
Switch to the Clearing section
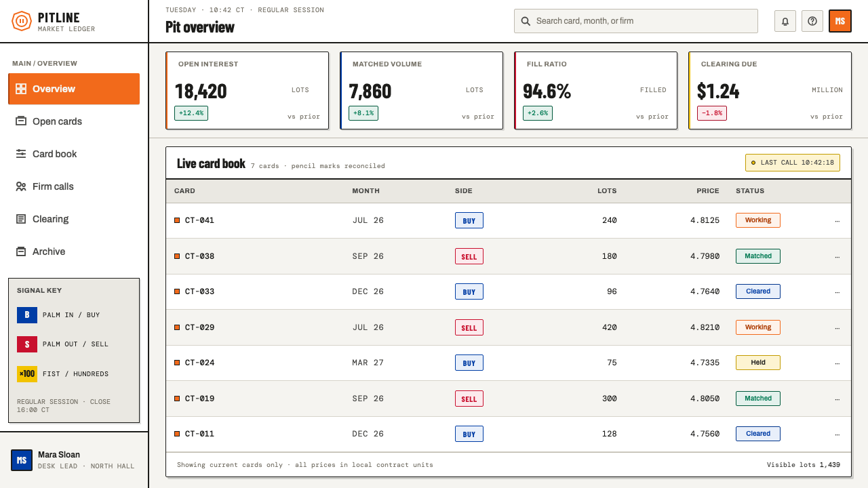74,219
